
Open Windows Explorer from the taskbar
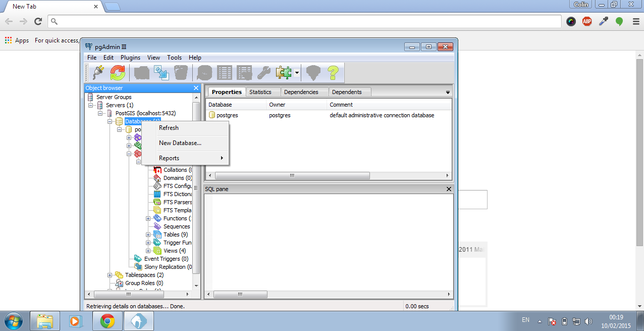tap(45, 321)
